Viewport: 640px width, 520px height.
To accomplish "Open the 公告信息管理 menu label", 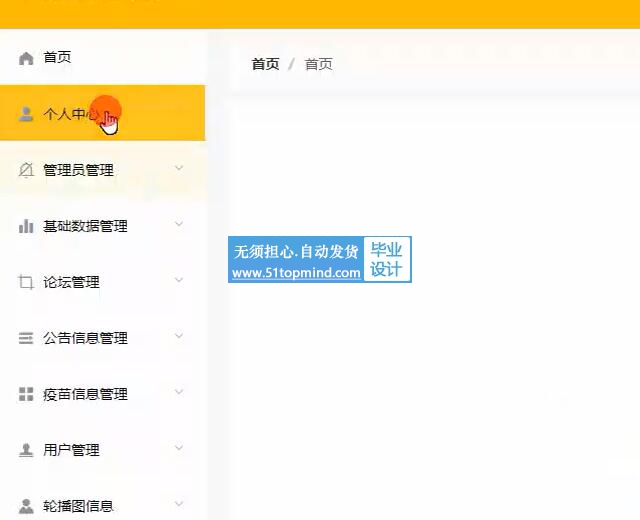I will pos(85,338).
